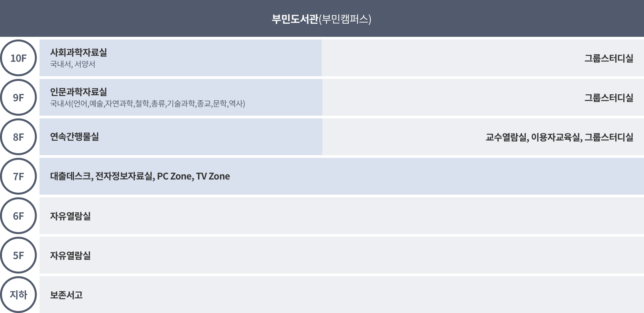This screenshot has width=644, height=313.
Task: Click the 10F floor circle badge
Action: click(x=18, y=58)
